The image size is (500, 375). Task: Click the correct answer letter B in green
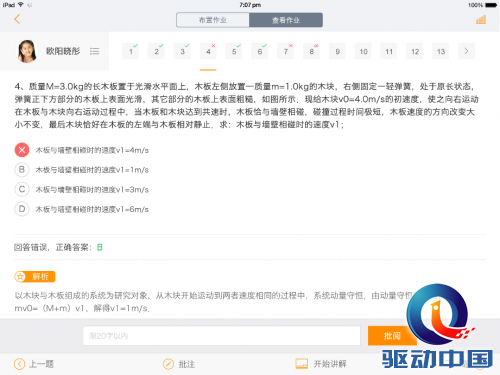[x=99, y=247]
